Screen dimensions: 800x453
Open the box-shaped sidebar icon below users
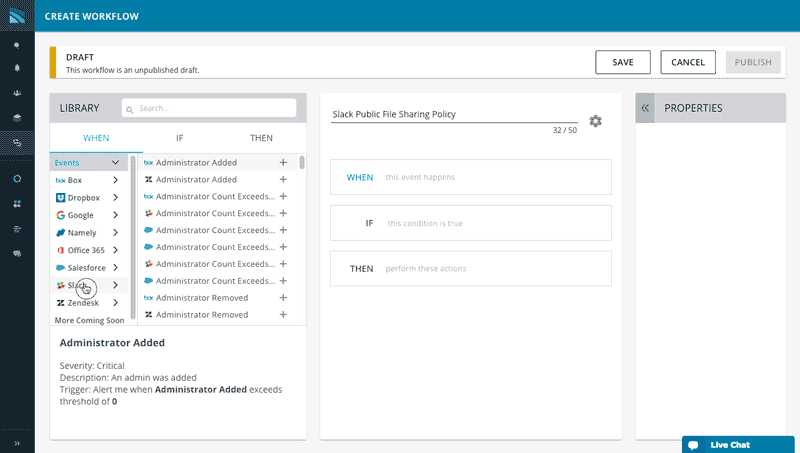[17, 118]
